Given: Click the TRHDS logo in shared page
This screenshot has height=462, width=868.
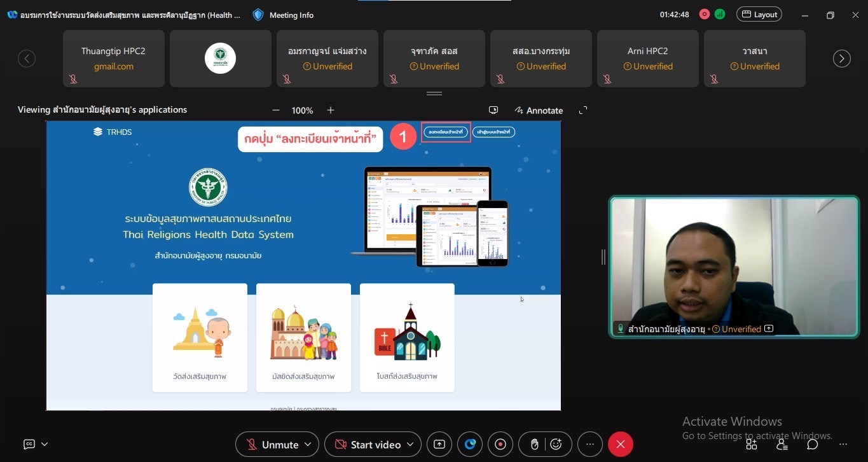Looking at the screenshot, I should click(x=113, y=132).
